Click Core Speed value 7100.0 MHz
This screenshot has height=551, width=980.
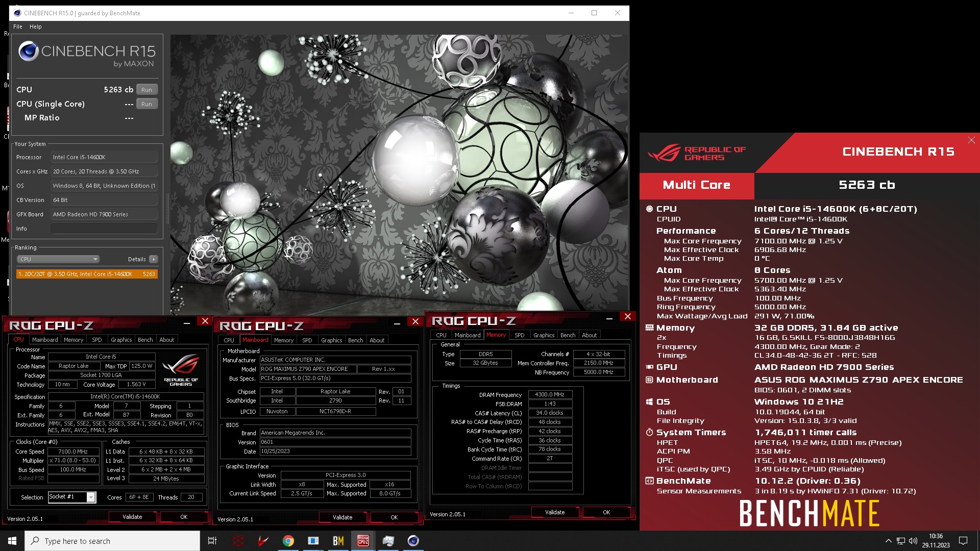[73, 452]
